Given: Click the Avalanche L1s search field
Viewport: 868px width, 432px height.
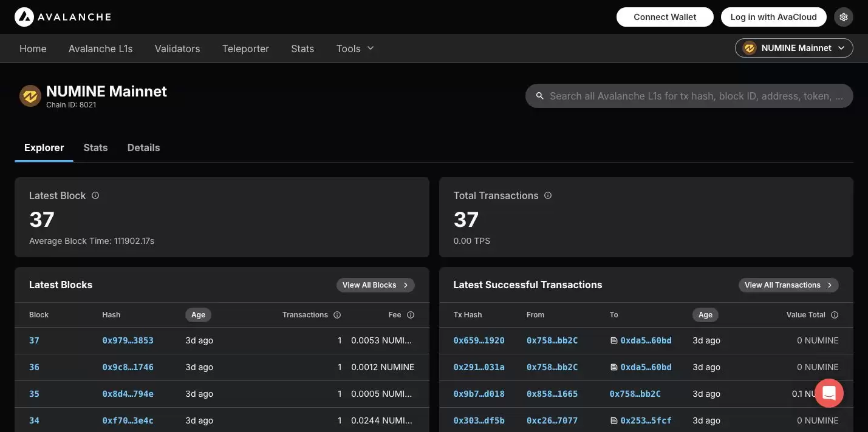Looking at the screenshot, I should 695,96.
